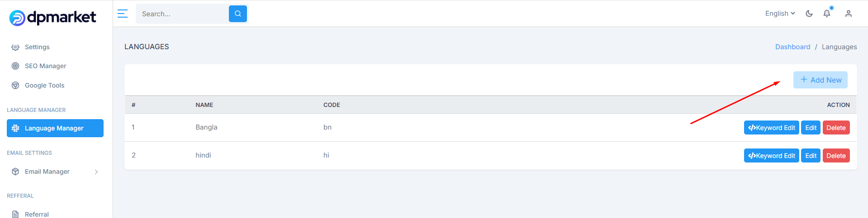Image resolution: width=868 pixels, height=218 pixels.
Task: Toggle the sidebar hamburger menu icon
Action: pos(123,14)
